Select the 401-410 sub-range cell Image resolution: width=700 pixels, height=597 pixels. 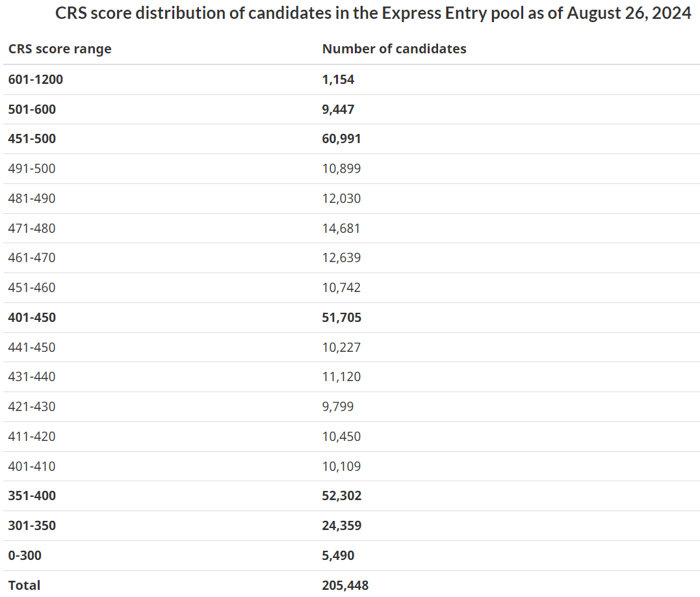(32, 466)
